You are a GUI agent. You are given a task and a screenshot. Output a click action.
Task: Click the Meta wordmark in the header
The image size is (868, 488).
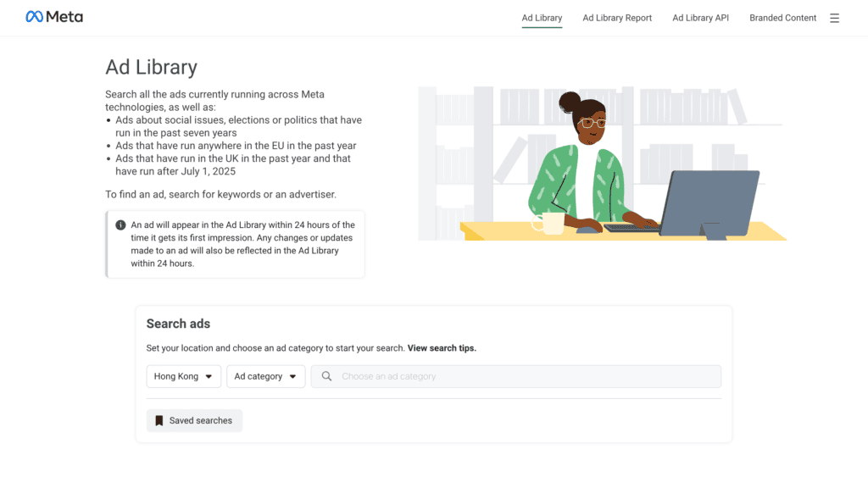click(64, 16)
